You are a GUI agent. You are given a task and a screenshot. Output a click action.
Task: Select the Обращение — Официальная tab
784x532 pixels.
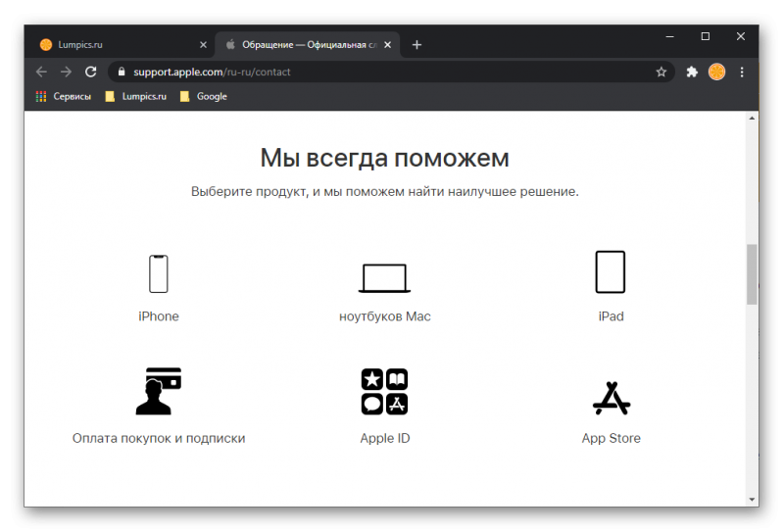coord(308,45)
